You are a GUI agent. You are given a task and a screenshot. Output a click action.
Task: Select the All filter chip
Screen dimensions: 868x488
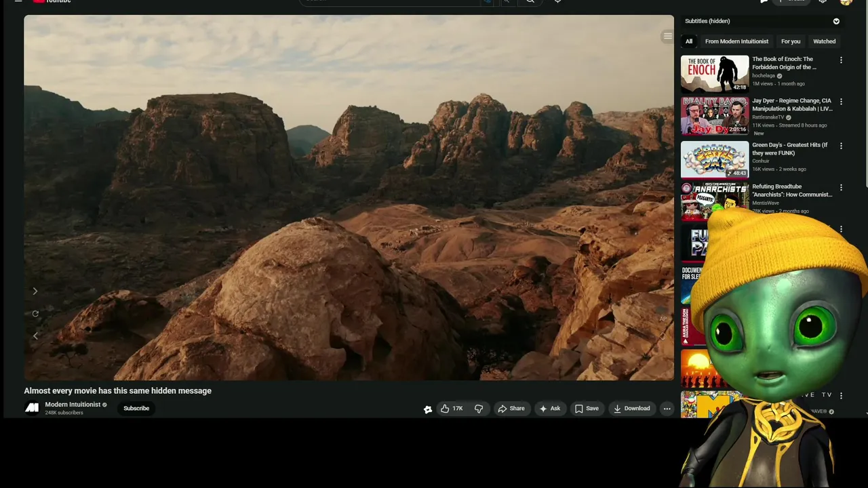(x=689, y=41)
